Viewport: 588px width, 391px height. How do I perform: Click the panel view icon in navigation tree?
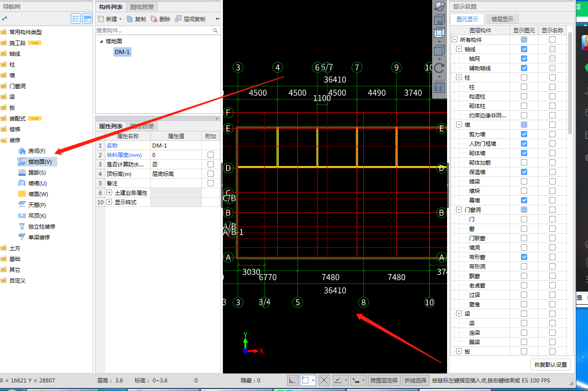[x=87, y=18]
